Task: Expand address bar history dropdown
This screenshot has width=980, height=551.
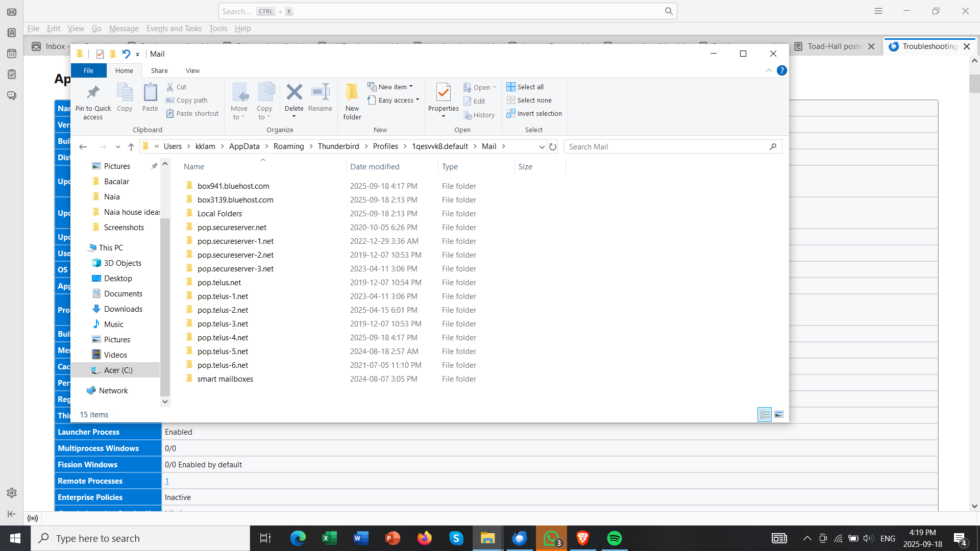Action: coord(542,147)
